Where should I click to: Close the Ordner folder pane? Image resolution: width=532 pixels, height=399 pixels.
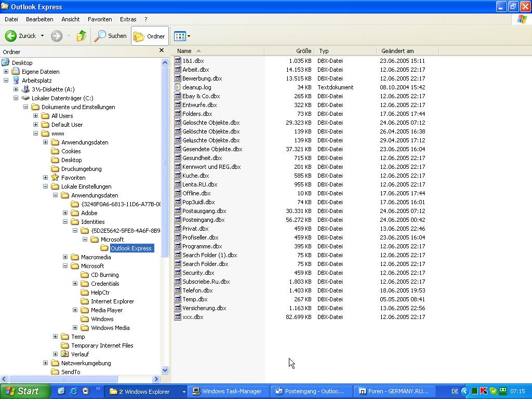162,50
